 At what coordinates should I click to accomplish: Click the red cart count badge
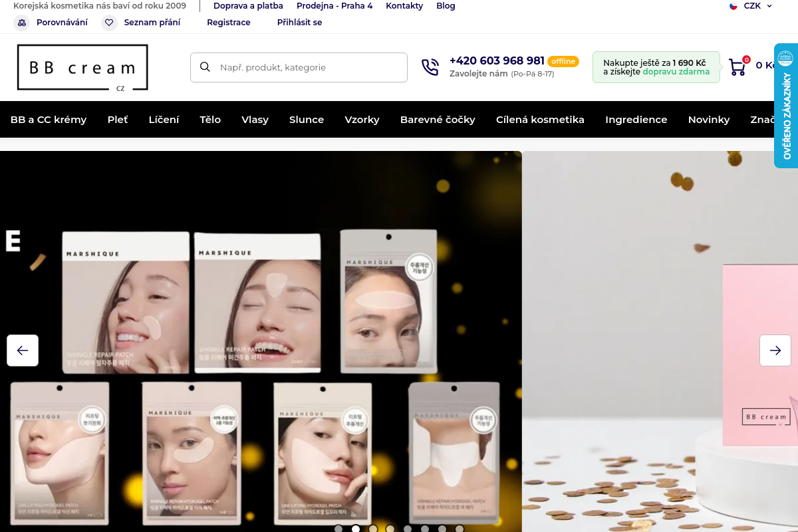pos(746,59)
